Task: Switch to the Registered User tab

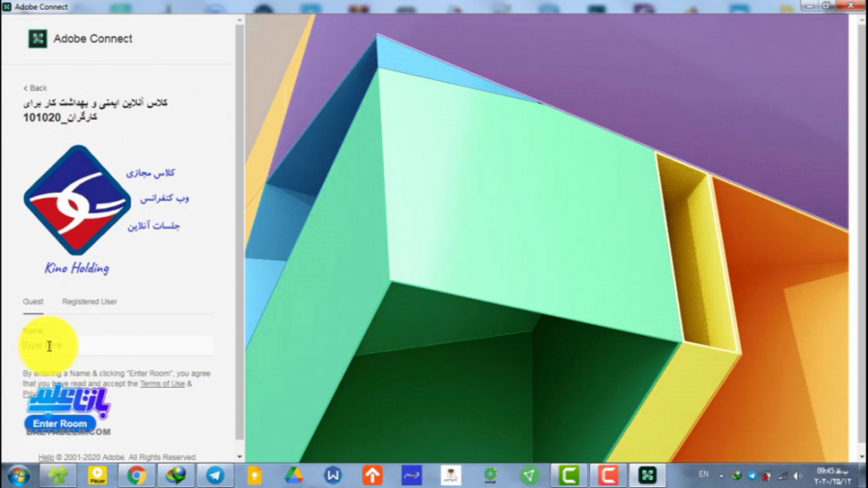Action: point(90,302)
